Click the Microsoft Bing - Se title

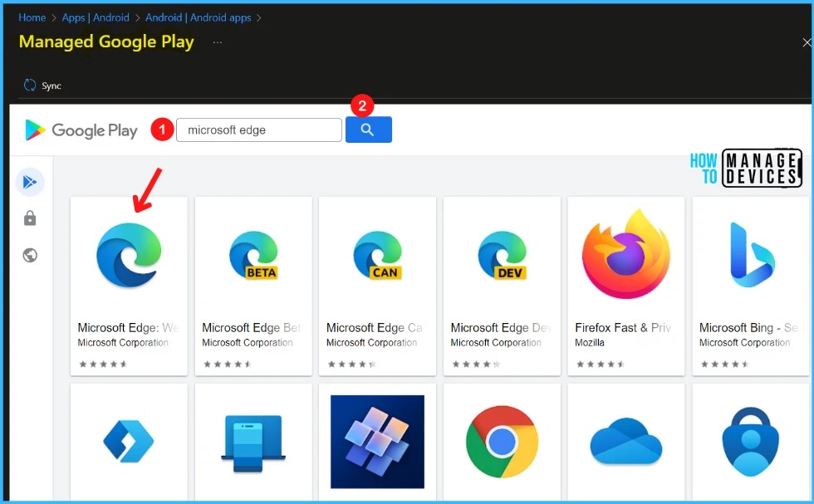pyautogui.click(x=748, y=327)
